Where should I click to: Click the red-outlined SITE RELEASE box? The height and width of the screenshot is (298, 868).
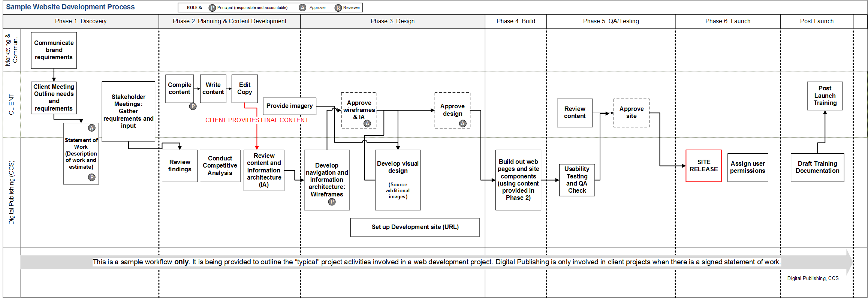point(703,166)
